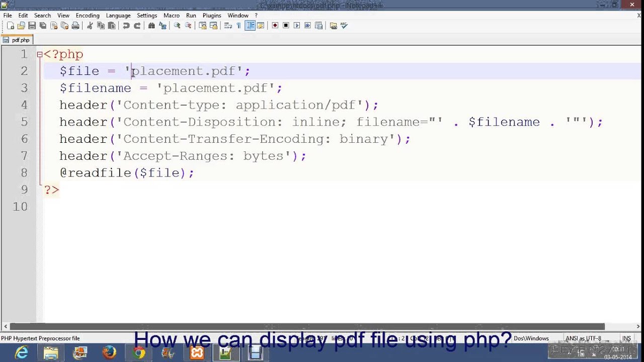Click the horizontal scrollbar thumb

(307, 326)
